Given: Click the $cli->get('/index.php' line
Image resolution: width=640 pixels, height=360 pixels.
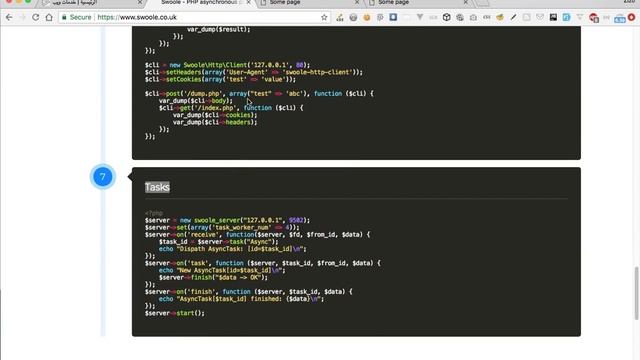Looking at the screenshot, I should [231, 108].
